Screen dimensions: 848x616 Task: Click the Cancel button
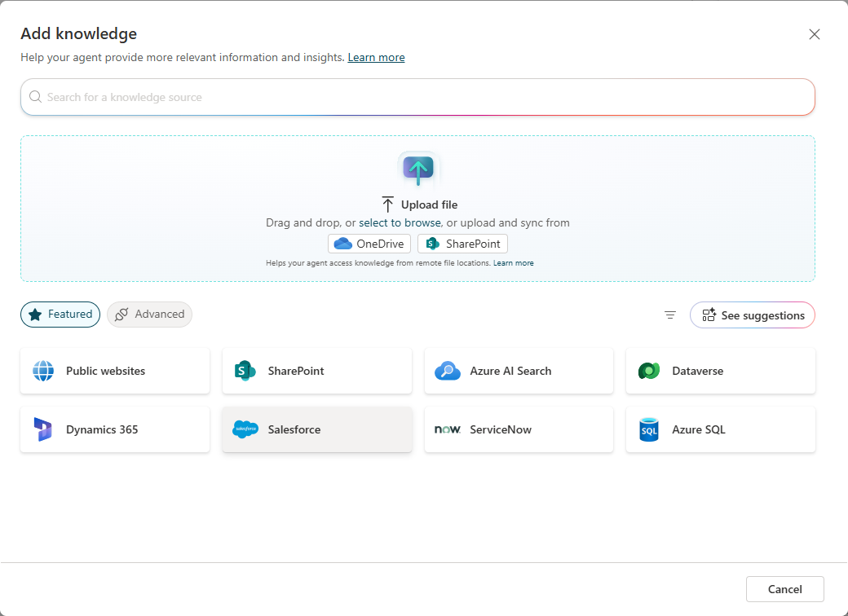784,589
